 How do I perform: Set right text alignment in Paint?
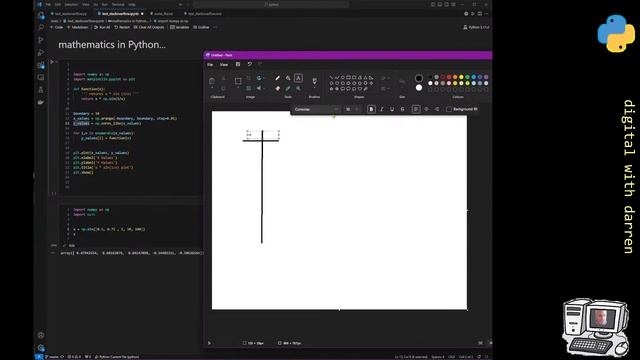(437, 109)
